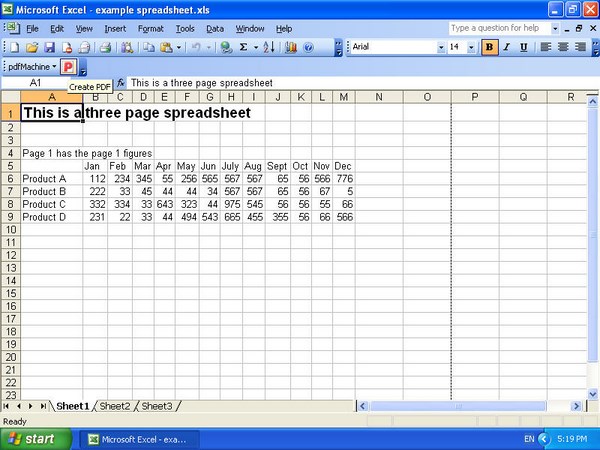Click the Microsoft Excel Help icon

coord(309,47)
